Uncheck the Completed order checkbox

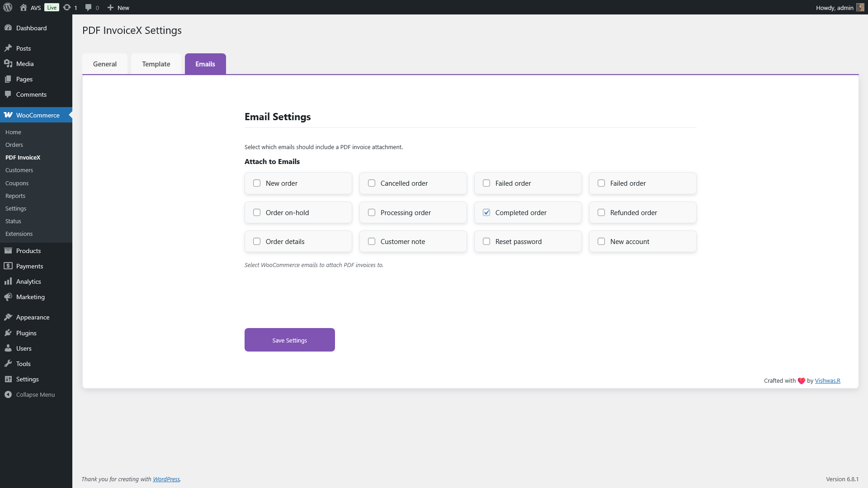coord(486,212)
